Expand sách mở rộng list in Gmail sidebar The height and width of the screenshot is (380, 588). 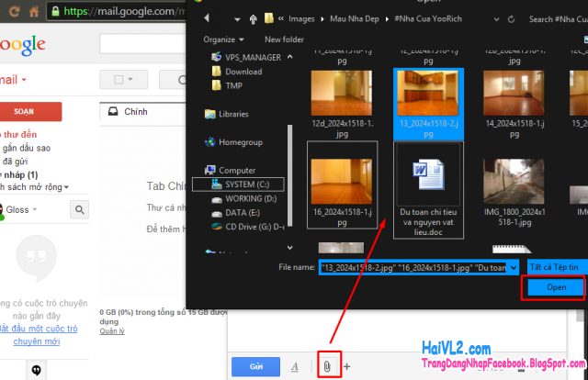pos(34,187)
